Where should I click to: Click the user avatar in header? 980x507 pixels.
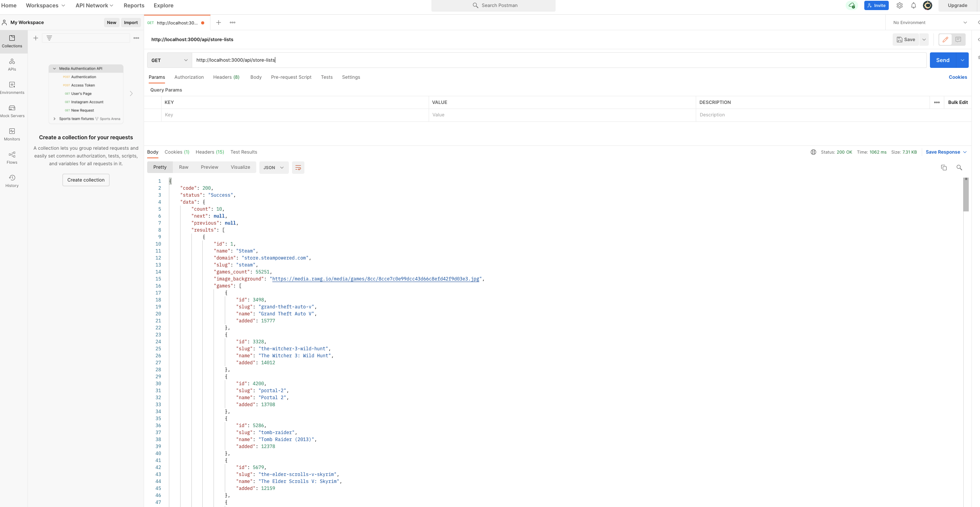928,5
